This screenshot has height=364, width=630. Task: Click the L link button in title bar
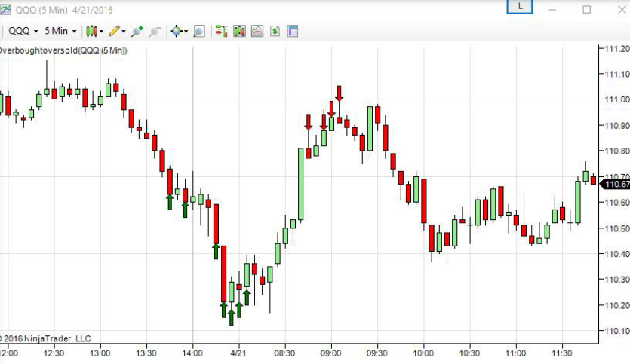(520, 7)
